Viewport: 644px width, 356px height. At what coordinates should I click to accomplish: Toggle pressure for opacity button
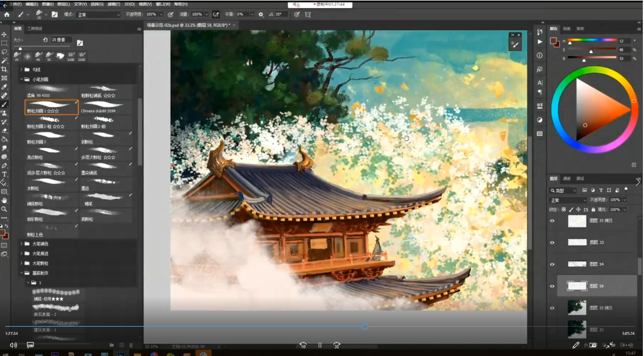coord(171,15)
